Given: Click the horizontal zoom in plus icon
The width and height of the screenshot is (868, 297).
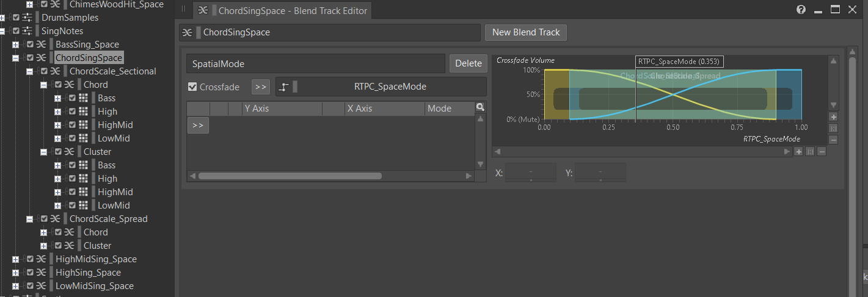Looking at the screenshot, I should tap(798, 152).
